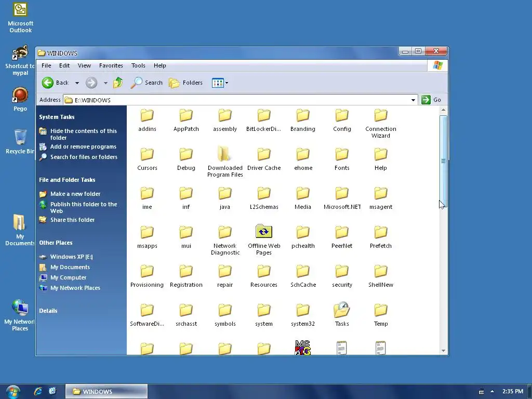Open the Views button icon
Viewport: 532px width, 399px height.
tap(218, 83)
